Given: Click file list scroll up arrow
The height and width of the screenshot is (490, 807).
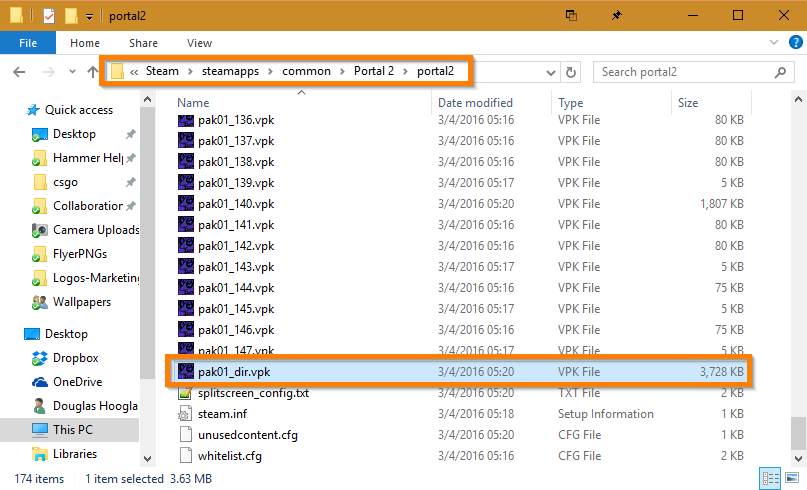Looking at the screenshot, I should [x=798, y=100].
